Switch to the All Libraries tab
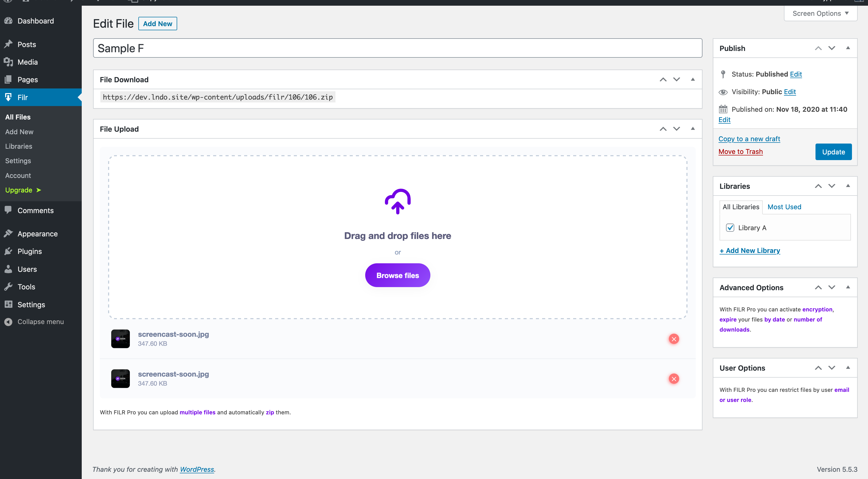Screen dimensions: 868x479 (741, 207)
